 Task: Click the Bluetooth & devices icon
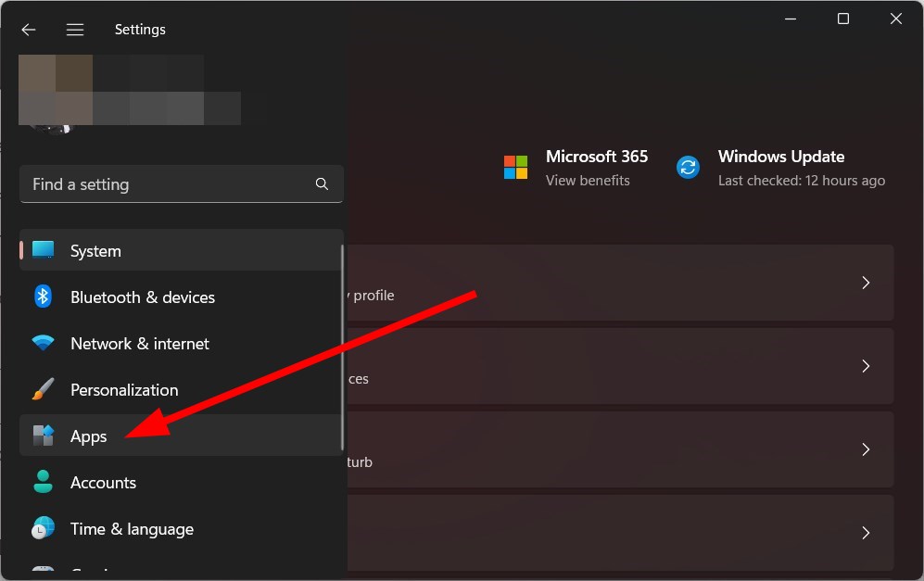[43, 297]
